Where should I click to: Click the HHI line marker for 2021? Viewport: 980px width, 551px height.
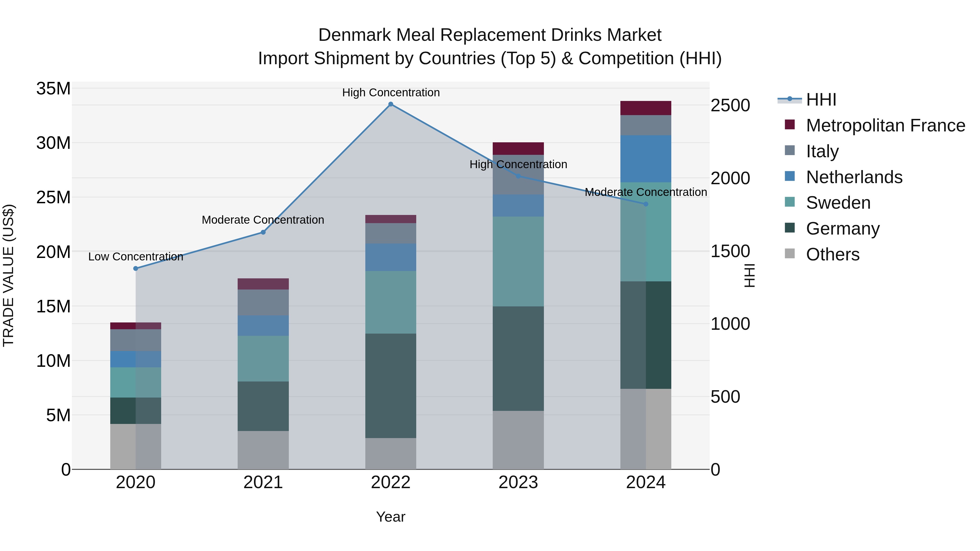263,232
